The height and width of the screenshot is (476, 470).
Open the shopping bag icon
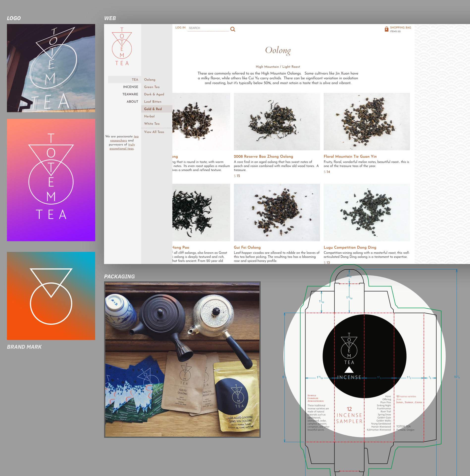pos(386,29)
